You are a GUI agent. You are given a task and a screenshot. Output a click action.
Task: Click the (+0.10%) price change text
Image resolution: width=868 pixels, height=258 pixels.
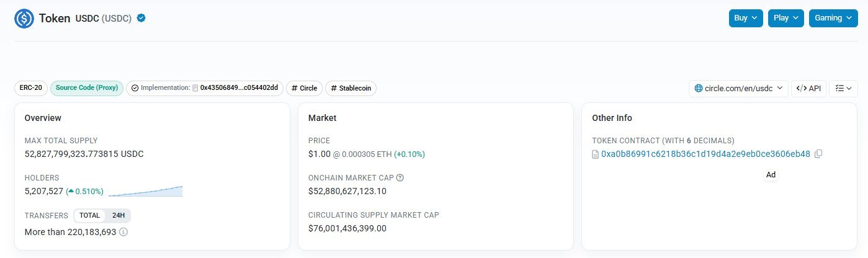[x=409, y=154]
